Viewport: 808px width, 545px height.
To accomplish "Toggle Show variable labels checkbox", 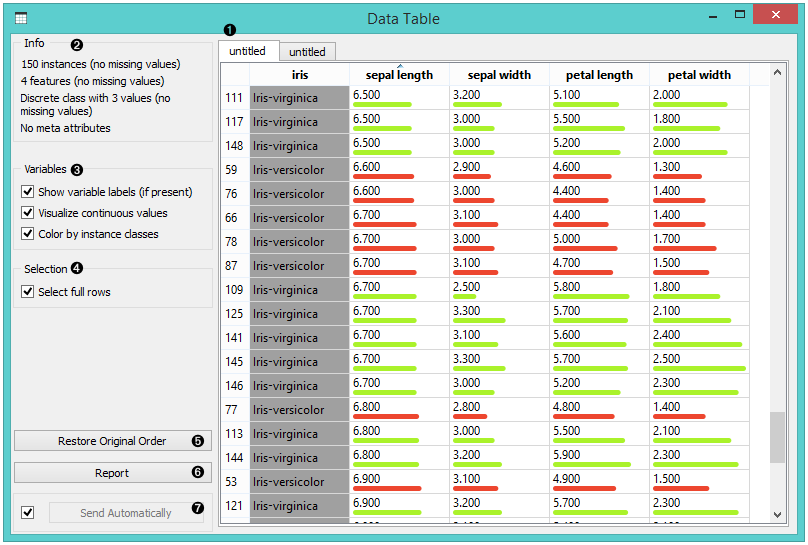I will coord(27,192).
